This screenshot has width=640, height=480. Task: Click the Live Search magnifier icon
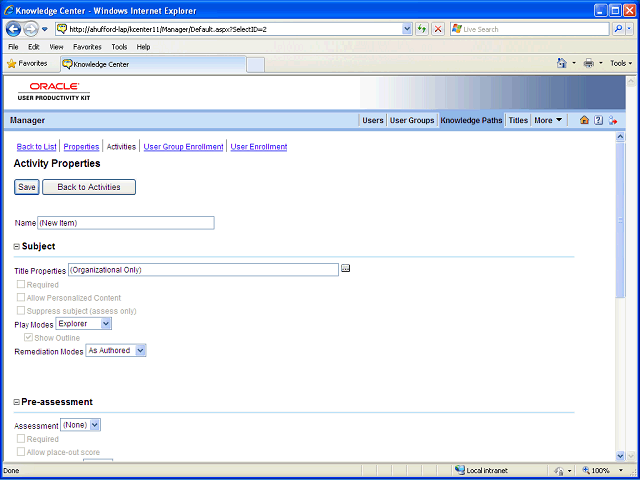619,29
